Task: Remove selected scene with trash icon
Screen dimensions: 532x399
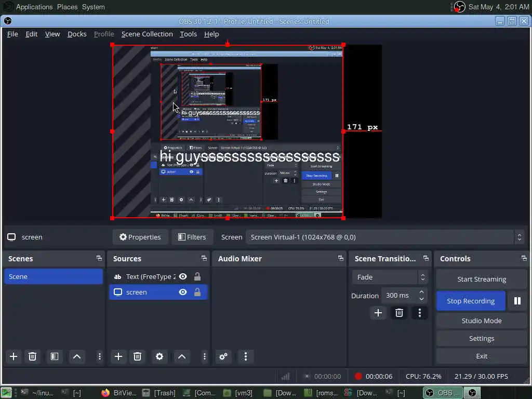Action: click(x=32, y=356)
